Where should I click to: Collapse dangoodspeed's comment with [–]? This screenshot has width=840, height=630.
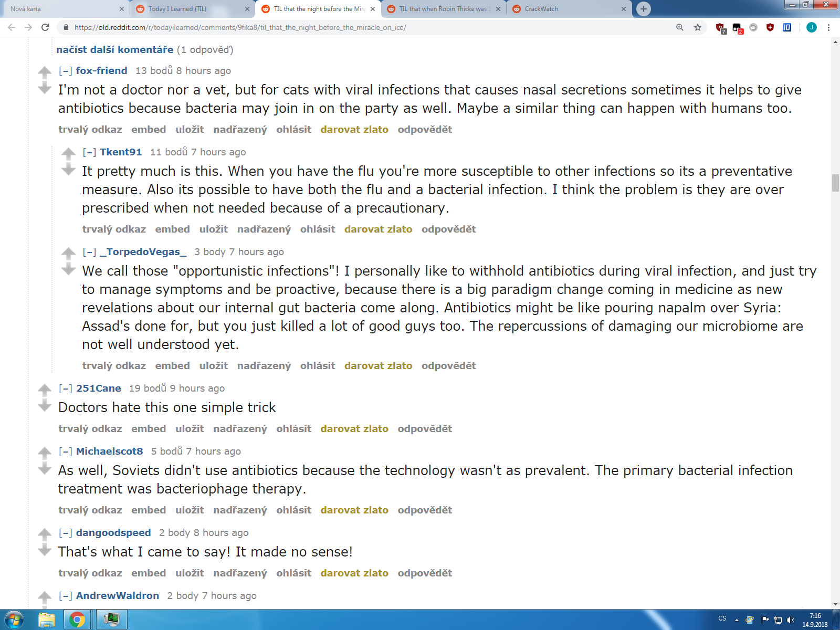coord(65,533)
